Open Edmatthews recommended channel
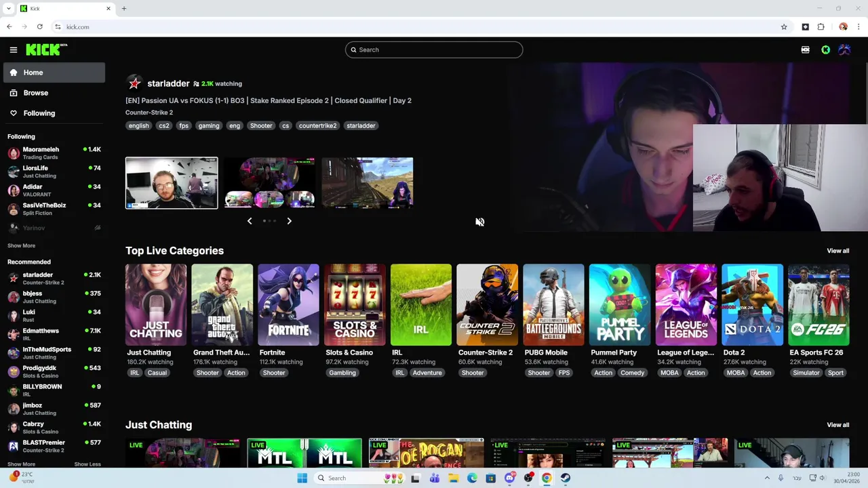The width and height of the screenshot is (868, 488). click(54, 334)
